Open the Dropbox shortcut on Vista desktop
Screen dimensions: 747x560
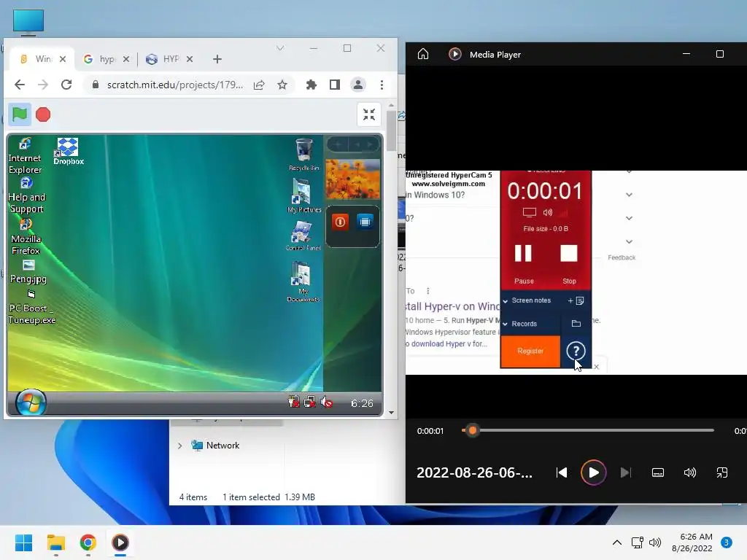[68, 152]
